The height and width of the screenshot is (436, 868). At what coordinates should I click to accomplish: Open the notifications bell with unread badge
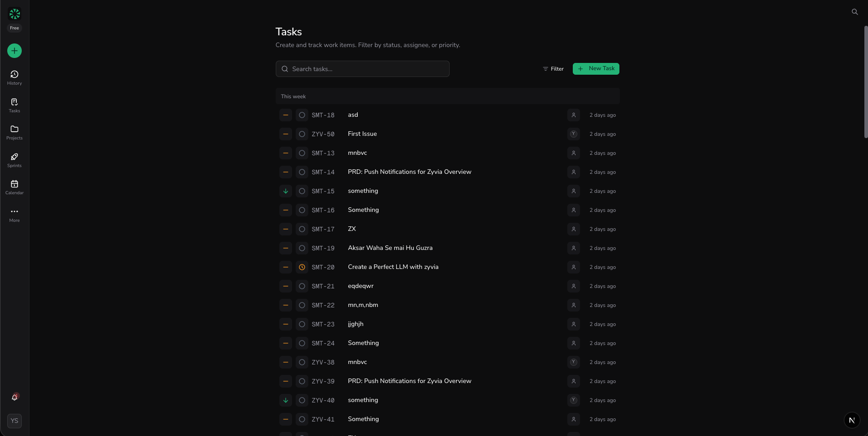coord(14,398)
